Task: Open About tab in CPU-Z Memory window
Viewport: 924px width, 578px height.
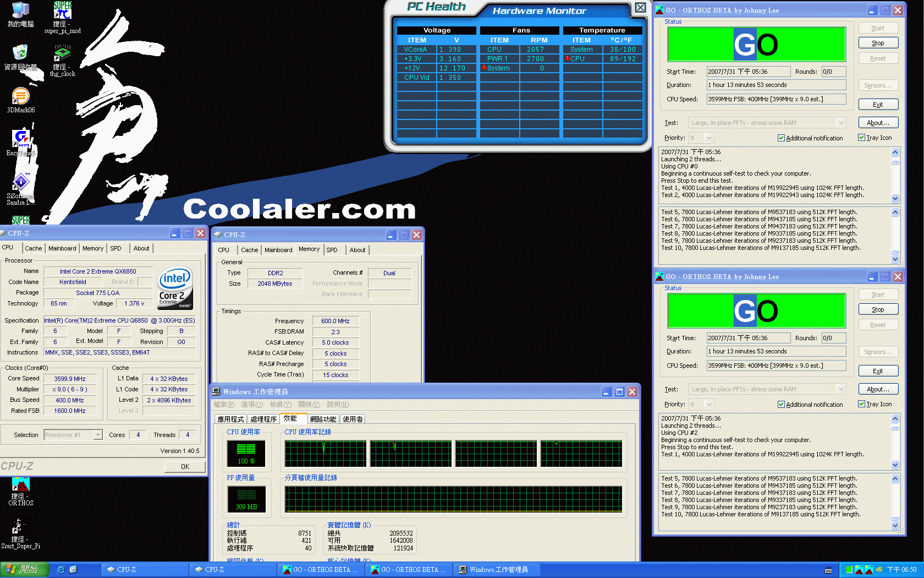Action: (358, 250)
